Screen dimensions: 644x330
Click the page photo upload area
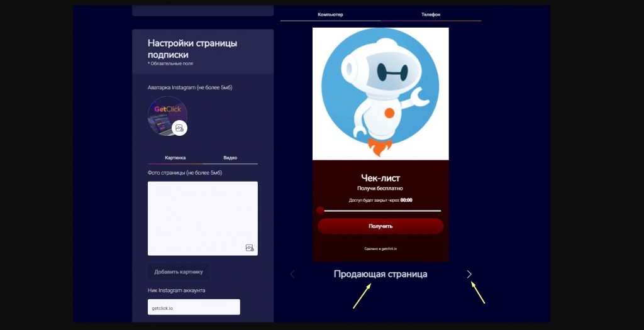(203, 218)
